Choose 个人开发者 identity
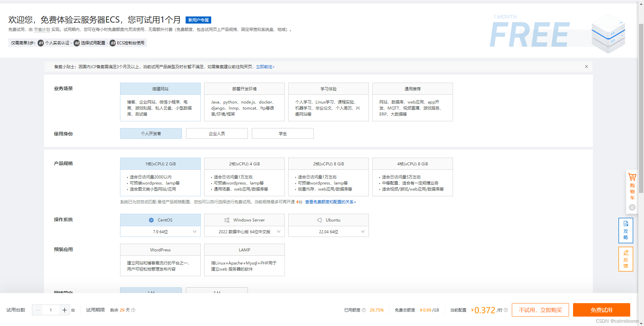This screenshot has width=644, height=326. click(x=151, y=133)
